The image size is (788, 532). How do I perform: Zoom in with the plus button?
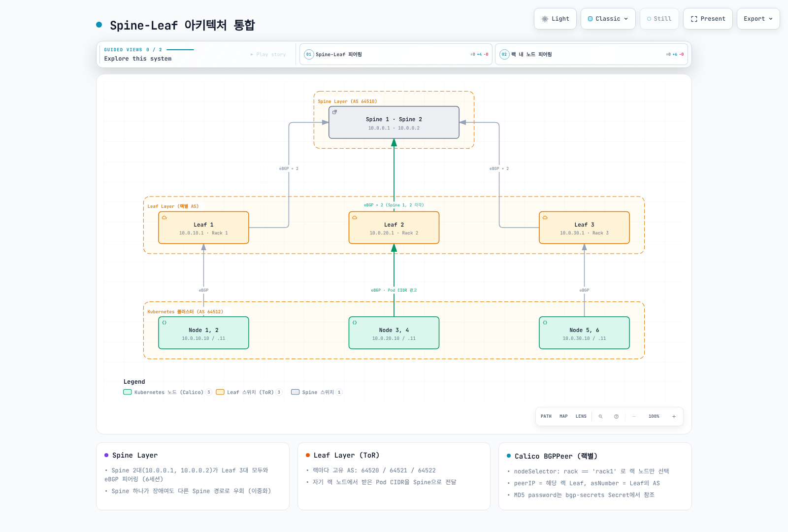click(x=674, y=416)
